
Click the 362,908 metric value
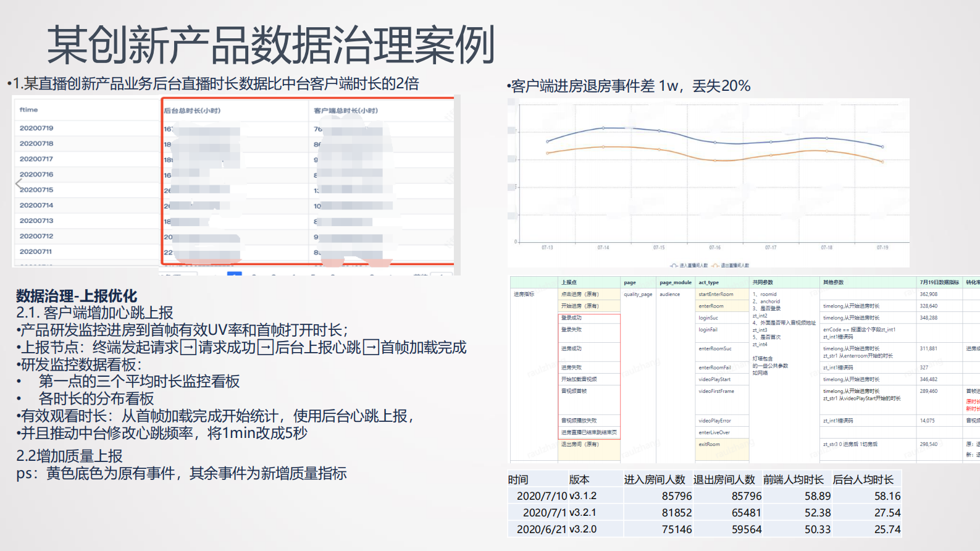coord(928,294)
